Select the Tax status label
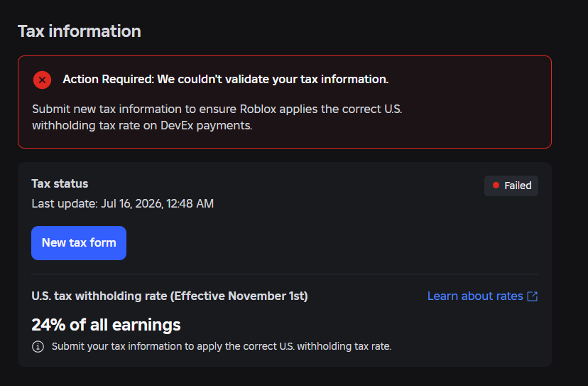This screenshot has height=386, width=588. [60, 183]
